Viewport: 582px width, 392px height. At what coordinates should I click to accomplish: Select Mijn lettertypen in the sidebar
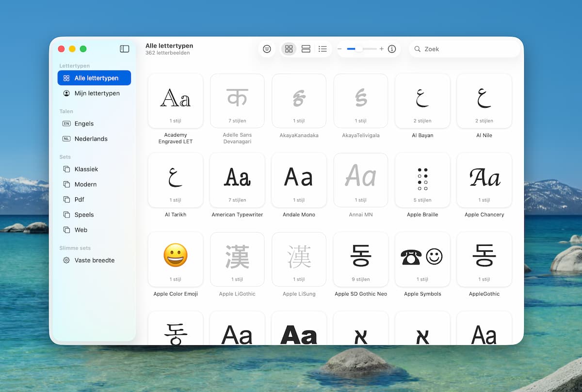tap(97, 93)
